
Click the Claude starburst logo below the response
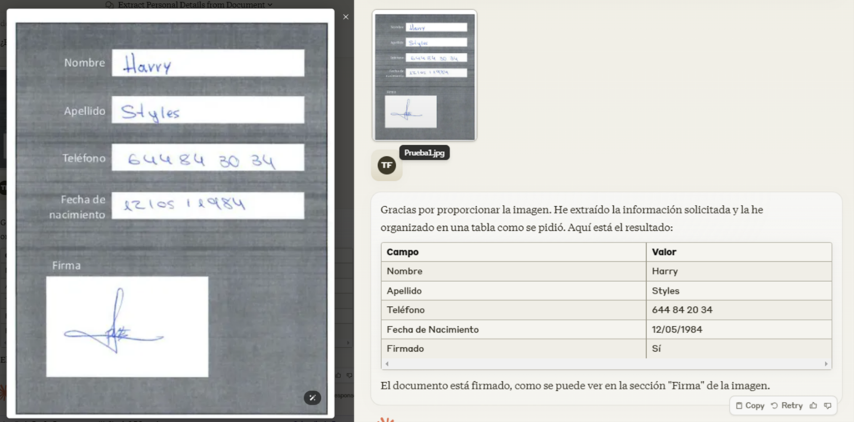point(386,419)
